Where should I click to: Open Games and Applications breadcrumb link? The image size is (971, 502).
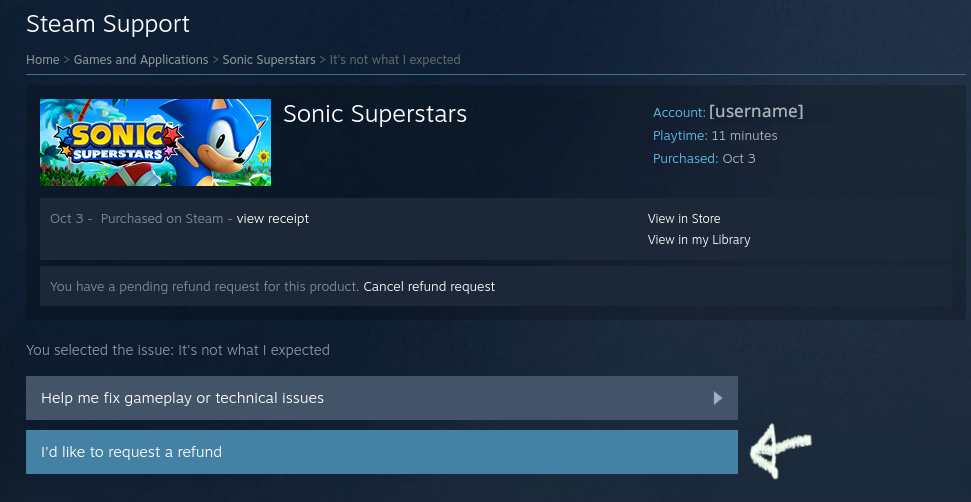141,60
